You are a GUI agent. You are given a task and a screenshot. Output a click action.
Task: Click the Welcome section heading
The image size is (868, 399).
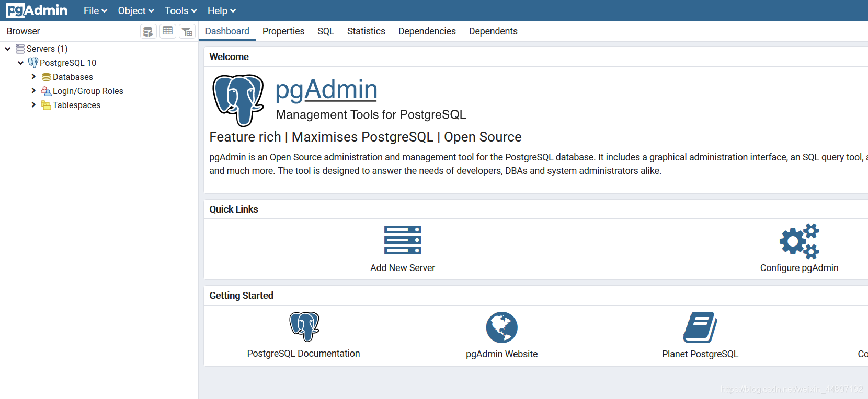tap(229, 57)
